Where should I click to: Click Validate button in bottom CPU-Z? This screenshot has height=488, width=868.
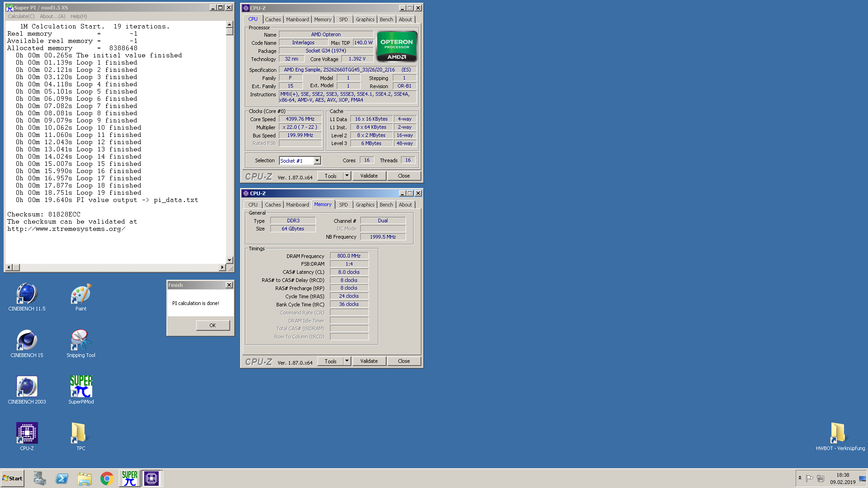click(x=369, y=361)
